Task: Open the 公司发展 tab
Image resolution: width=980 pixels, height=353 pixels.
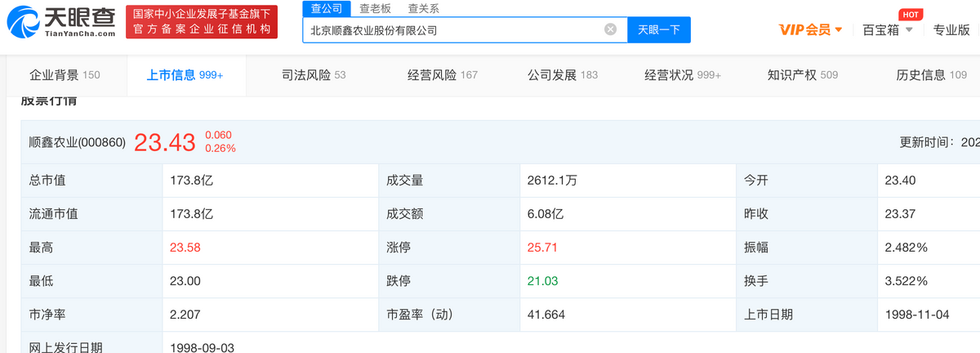Action: pyautogui.click(x=563, y=75)
